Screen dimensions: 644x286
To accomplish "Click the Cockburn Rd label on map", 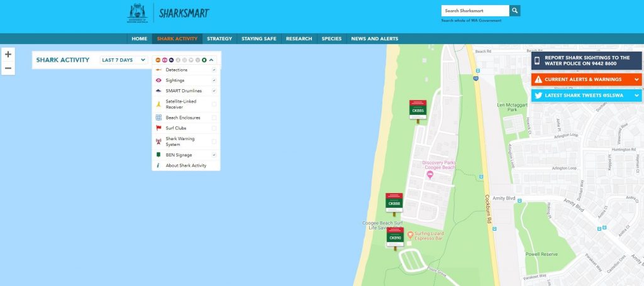I will [x=488, y=209].
